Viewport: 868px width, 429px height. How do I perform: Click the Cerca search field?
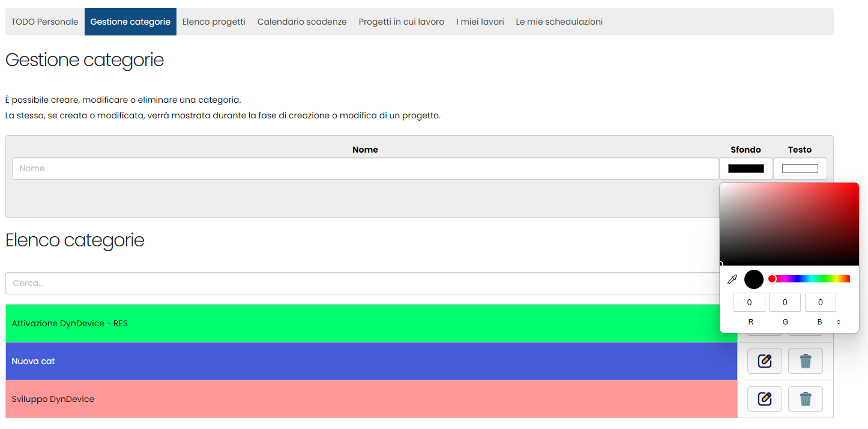coord(360,283)
